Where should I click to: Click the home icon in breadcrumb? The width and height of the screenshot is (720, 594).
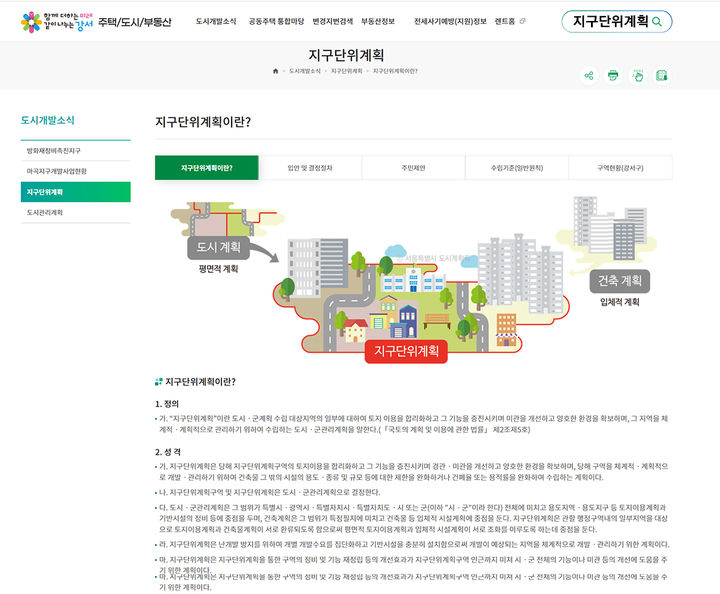pos(275,71)
